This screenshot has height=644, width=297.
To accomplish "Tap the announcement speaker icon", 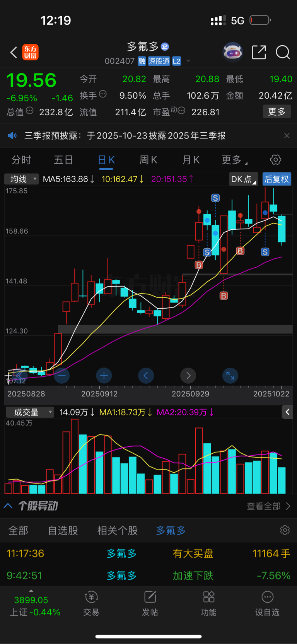I will (12, 135).
